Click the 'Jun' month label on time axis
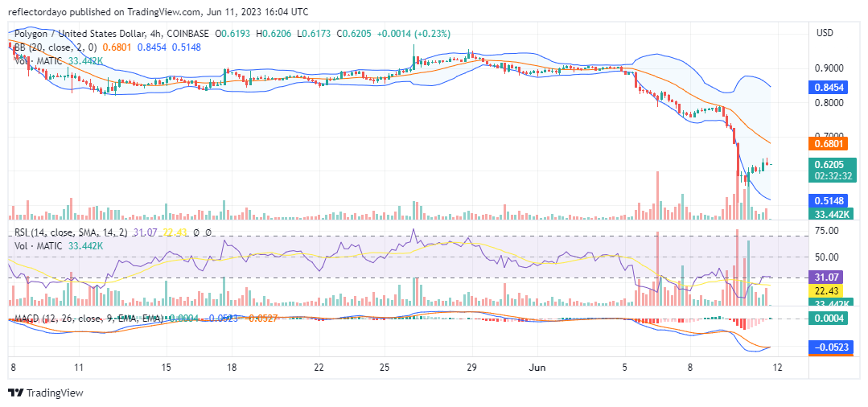The image size is (868, 407). [537, 368]
